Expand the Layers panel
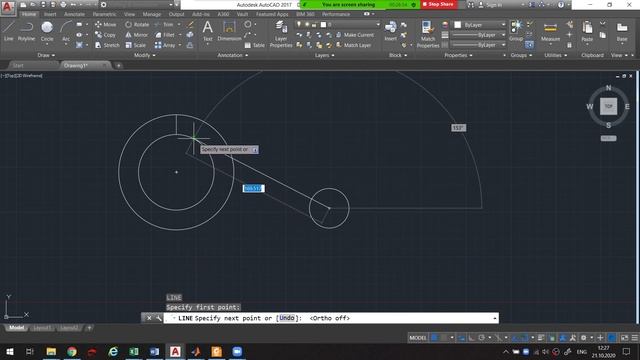Screen dimensions: 640x360 pyautogui.click(x=324, y=55)
